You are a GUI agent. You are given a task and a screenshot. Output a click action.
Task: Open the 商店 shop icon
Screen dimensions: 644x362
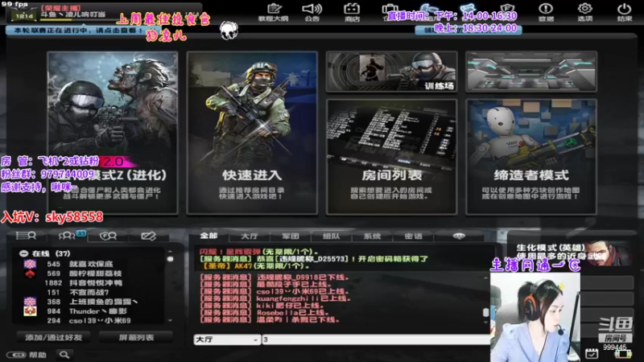352,12
